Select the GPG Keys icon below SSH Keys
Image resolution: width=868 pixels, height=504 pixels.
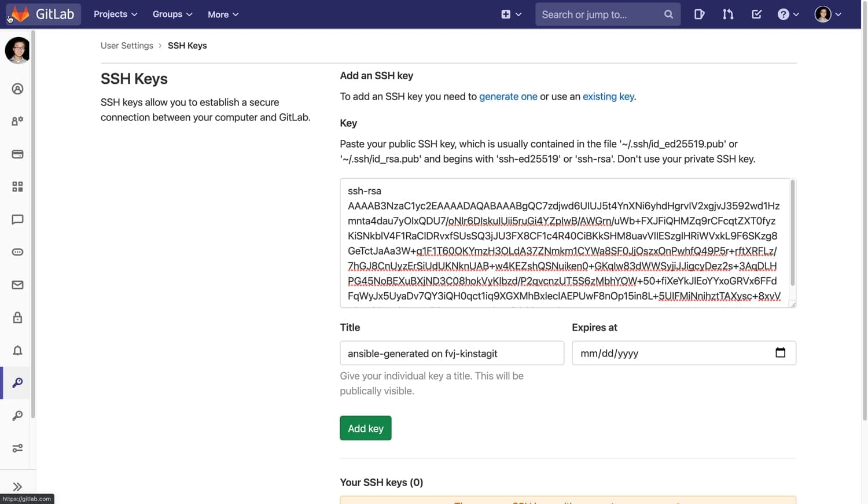(x=17, y=415)
